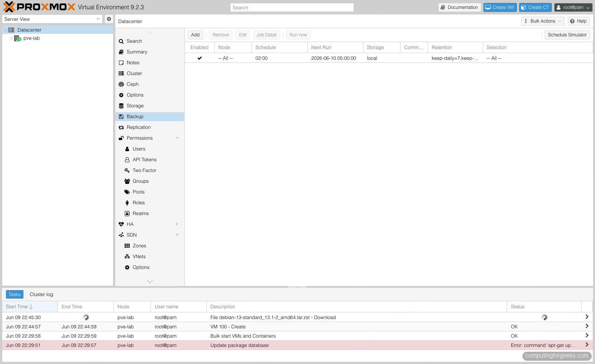The height and width of the screenshot is (364, 595).
Task: Click Add backup job button
Action: 195,35
